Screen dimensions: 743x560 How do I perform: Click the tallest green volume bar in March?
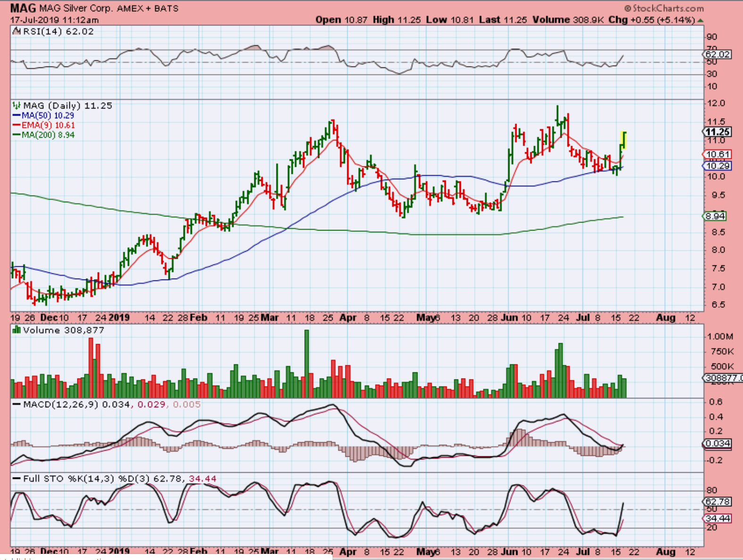pyautogui.click(x=307, y=364)
